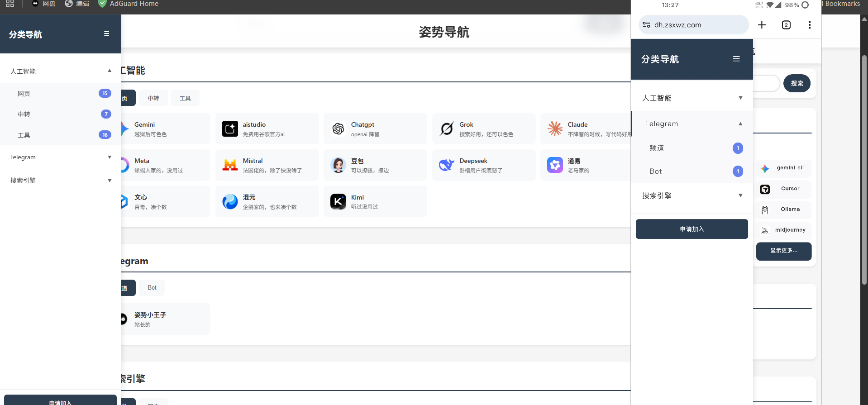The image size is (868, 405).
Task: Switch to the 中转 tab
Action: 153,98
